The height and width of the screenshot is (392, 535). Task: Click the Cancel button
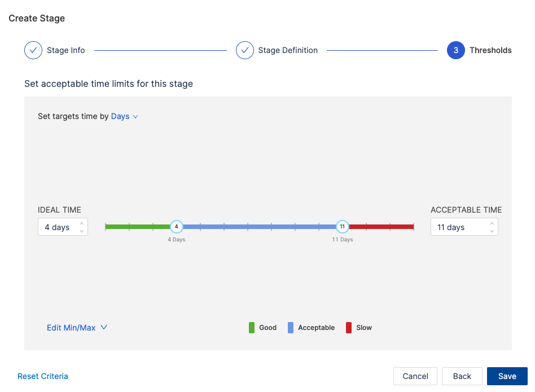tap(415, 376)
